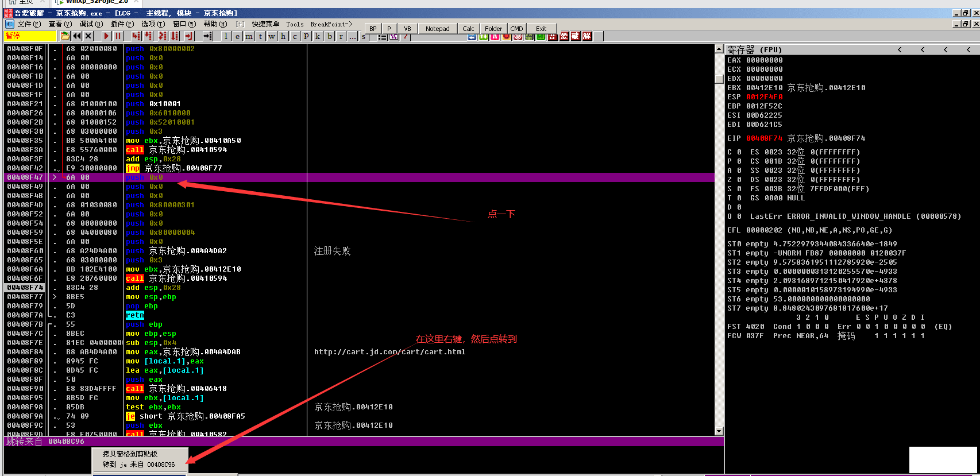Open a file with the folder toolbar icon
This screenshot has height=476, width=980.
(64, 36)
